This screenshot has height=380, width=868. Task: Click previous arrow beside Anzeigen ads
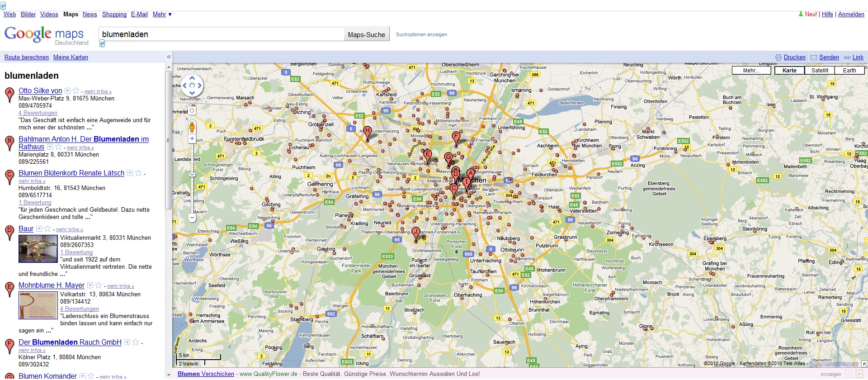(x=849, y=374)
